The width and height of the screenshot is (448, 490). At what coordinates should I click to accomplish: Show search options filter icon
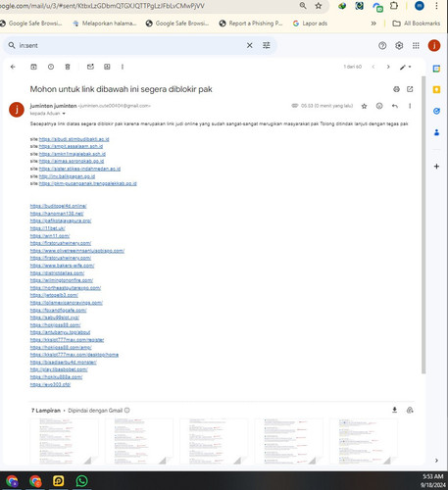267,45
